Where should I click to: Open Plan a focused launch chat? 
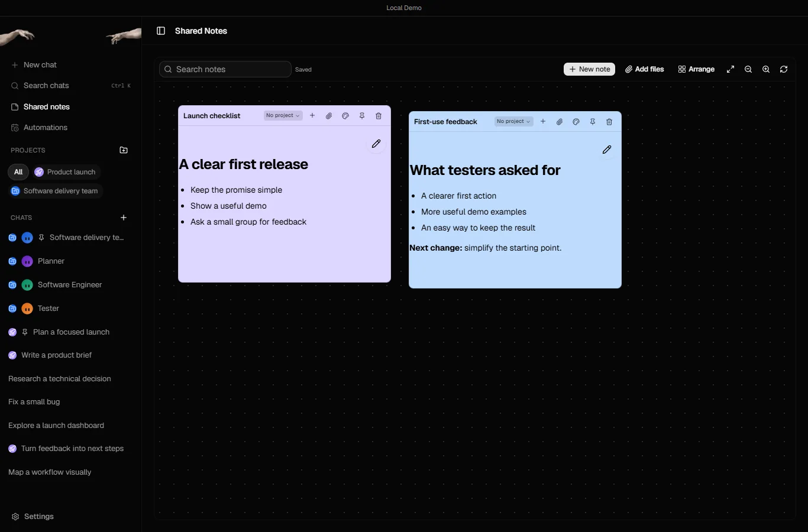point(70,332)
